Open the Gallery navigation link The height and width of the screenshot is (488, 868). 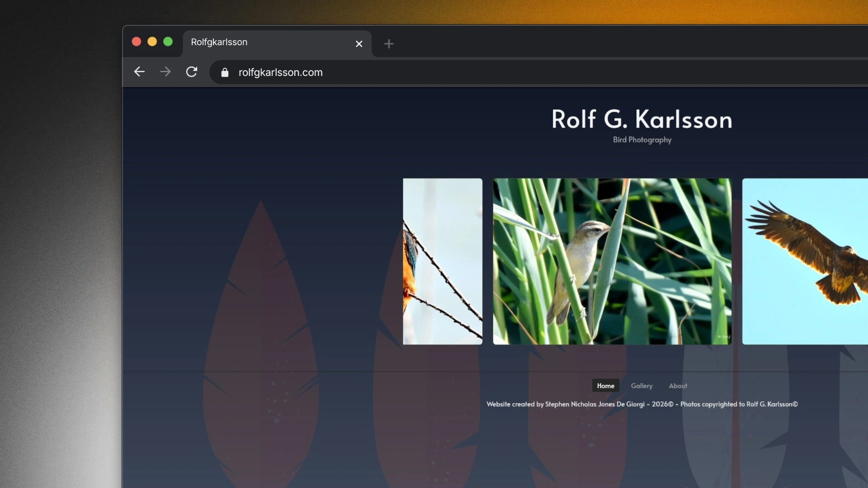click(642, 386)
